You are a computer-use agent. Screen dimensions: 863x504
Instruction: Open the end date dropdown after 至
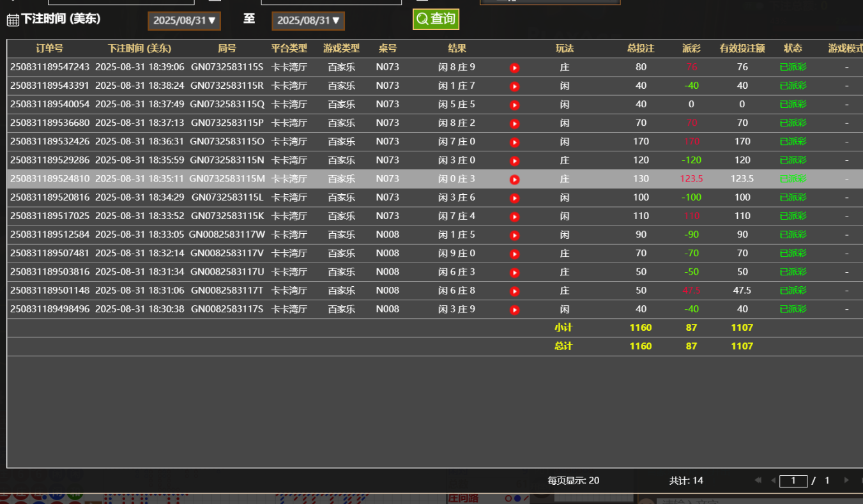pos(308,20)
